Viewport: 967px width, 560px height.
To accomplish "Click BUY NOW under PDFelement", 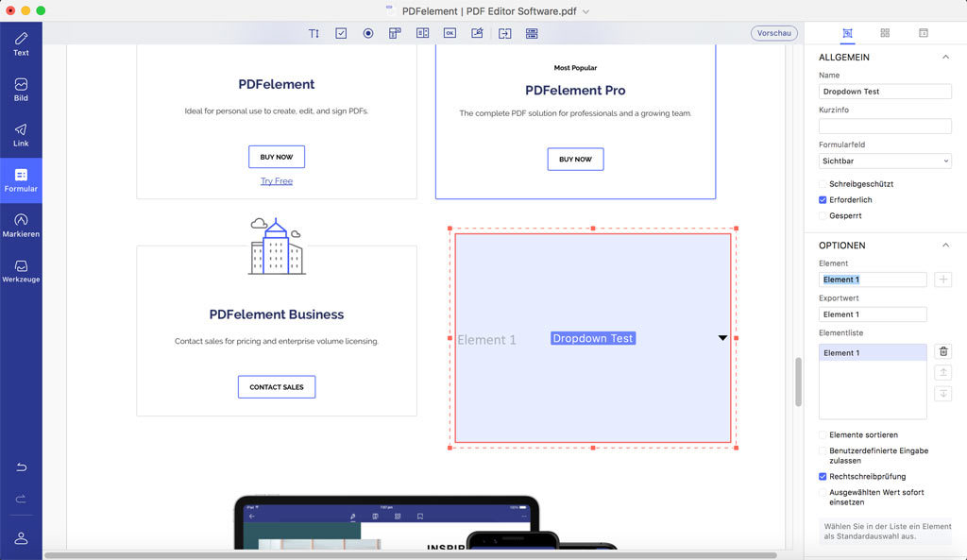I will [277, 157].
